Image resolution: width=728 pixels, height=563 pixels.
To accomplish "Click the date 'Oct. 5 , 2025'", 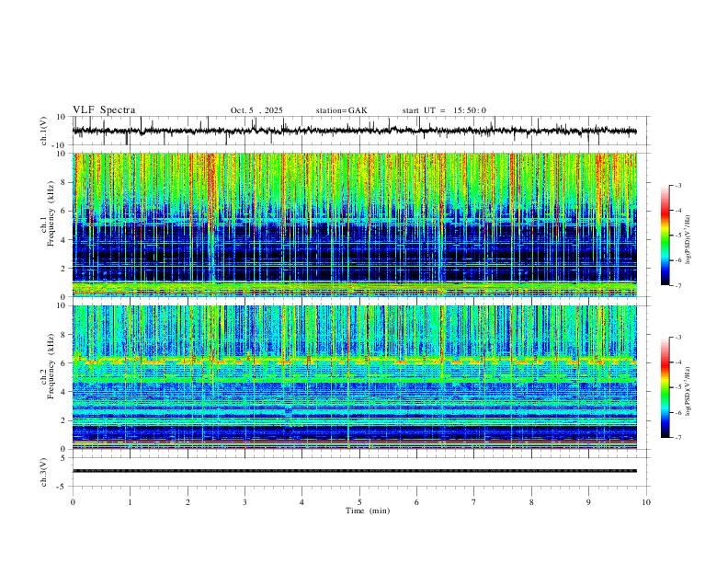I will coord(256,110).
